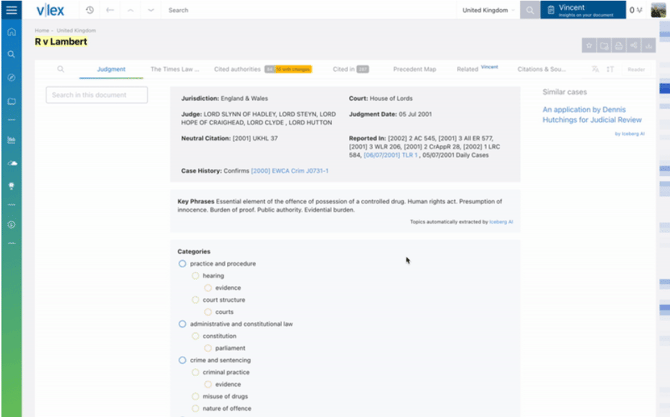The height and width of the screenshot is (417, 670).
Task: Switch to Reader mode button
Action: tap(636, 69)
